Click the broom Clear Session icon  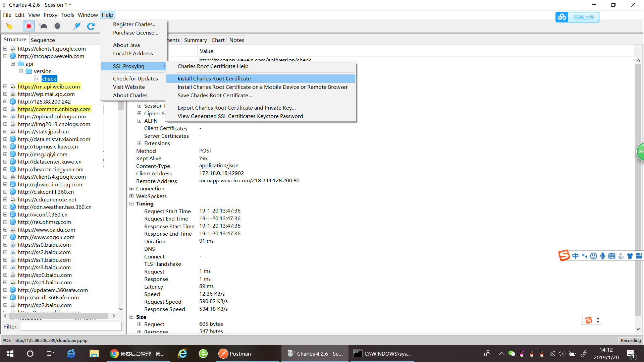9,26
